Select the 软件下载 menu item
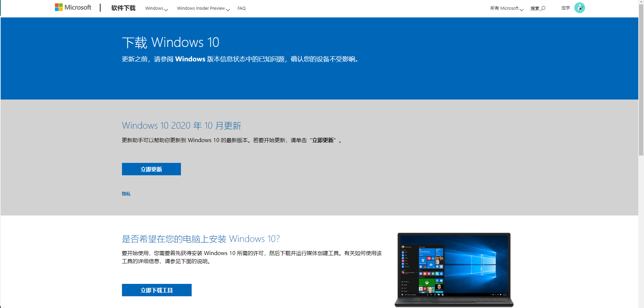 click(x=123, y=8)
